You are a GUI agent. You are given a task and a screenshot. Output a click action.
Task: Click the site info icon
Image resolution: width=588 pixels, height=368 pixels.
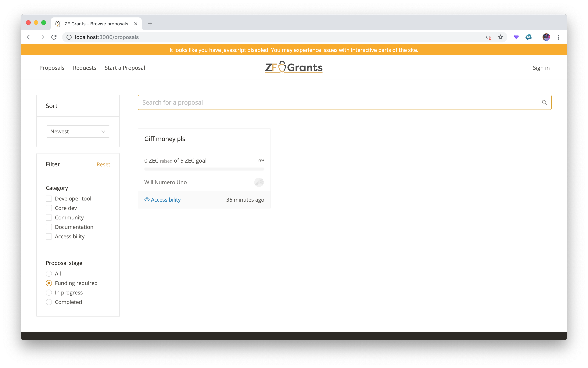[69, 37]
